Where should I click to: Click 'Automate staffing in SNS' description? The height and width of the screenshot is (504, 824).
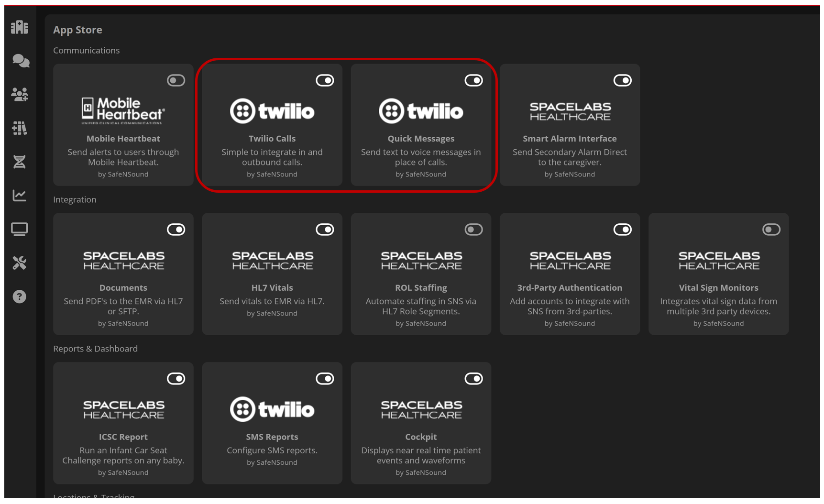click(421, 307)
